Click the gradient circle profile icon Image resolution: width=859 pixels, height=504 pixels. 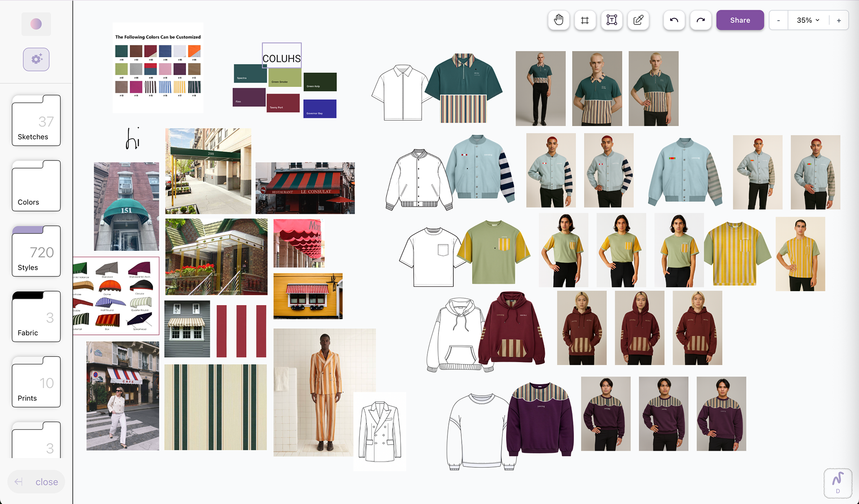point(36,24)
